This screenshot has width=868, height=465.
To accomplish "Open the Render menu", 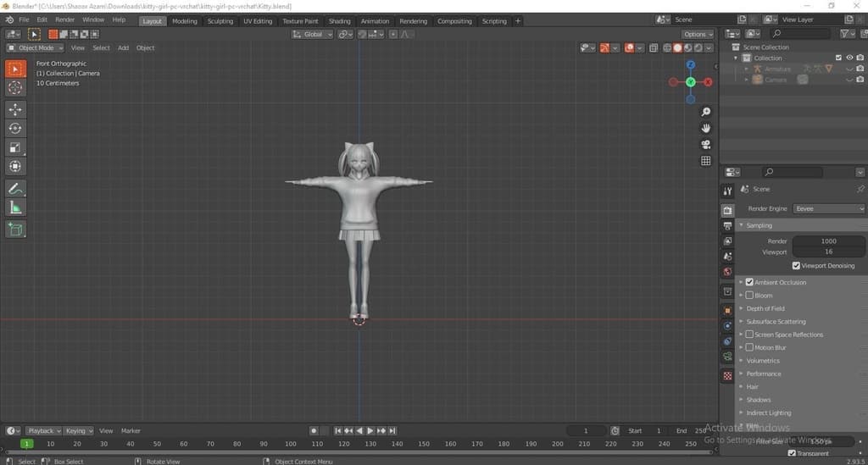I will coord(65,19).
